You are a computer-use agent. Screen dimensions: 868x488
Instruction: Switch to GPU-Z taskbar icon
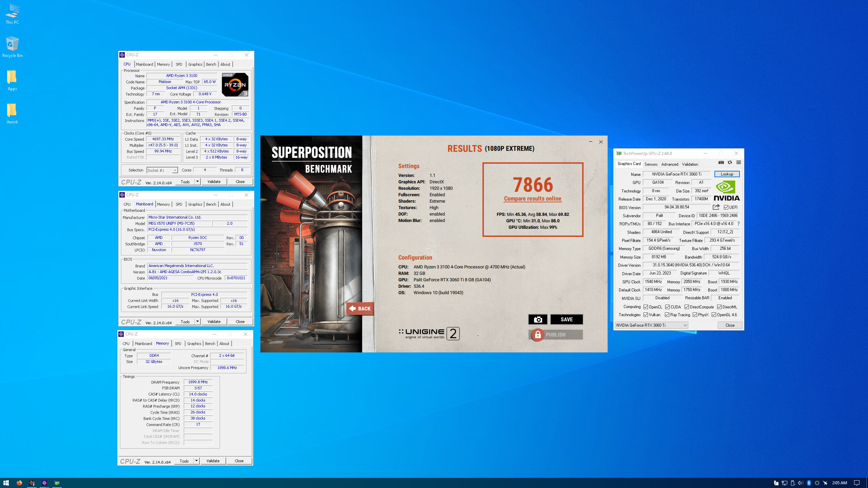point(57,483)
